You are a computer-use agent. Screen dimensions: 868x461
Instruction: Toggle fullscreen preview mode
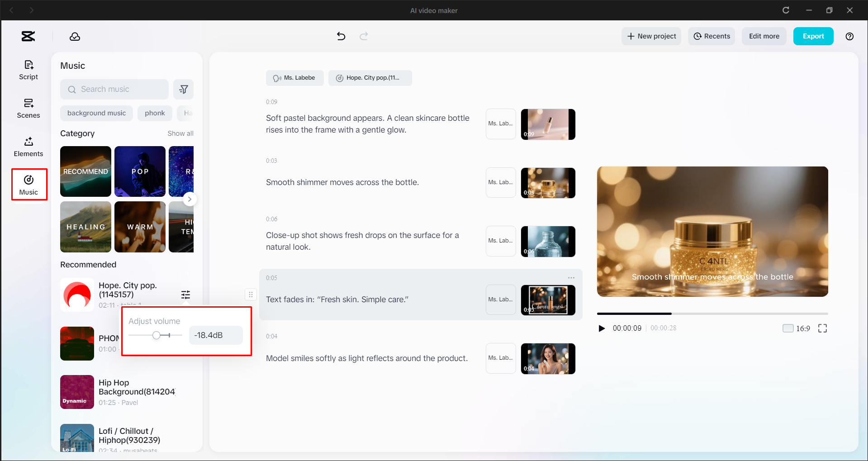[823, 328]
